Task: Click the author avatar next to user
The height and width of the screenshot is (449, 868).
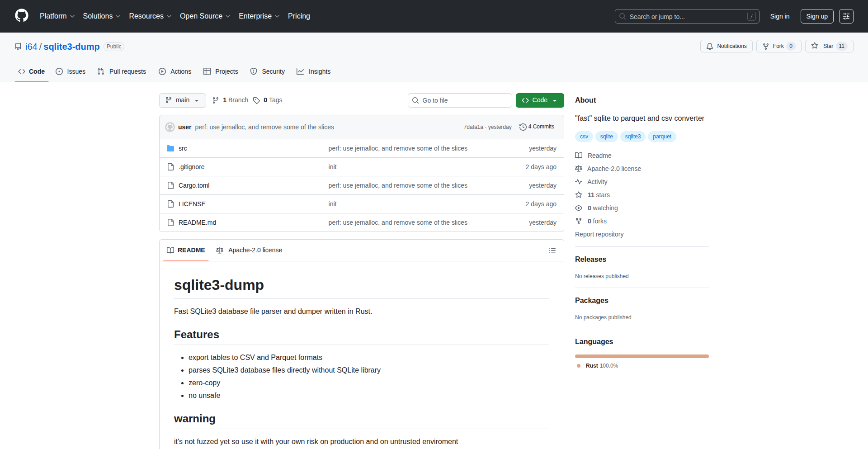Action: [x=170, y=127]
